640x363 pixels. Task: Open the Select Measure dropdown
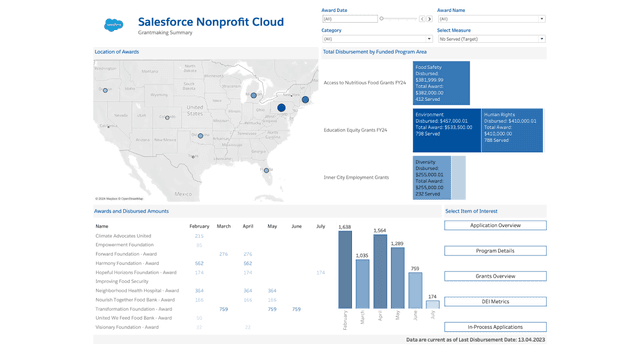[x=491, y=39]
